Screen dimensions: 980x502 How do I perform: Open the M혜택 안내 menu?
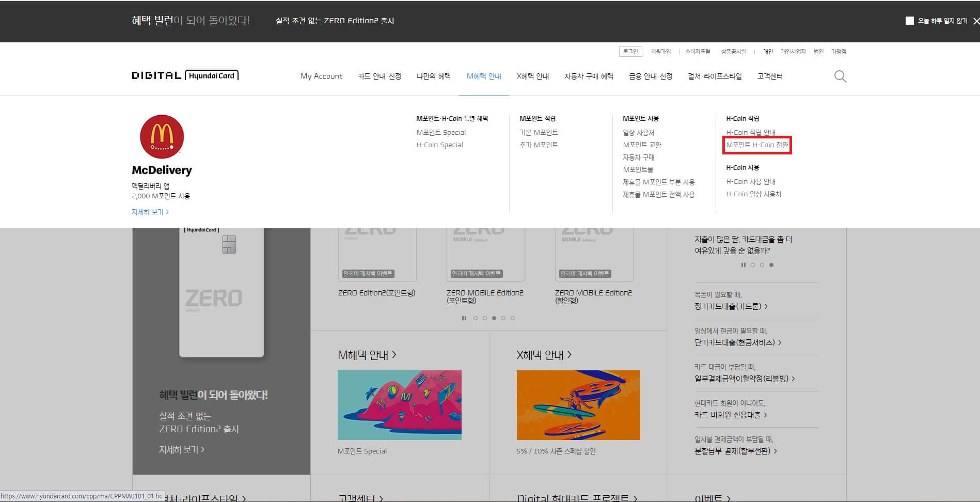pos(484,76)
